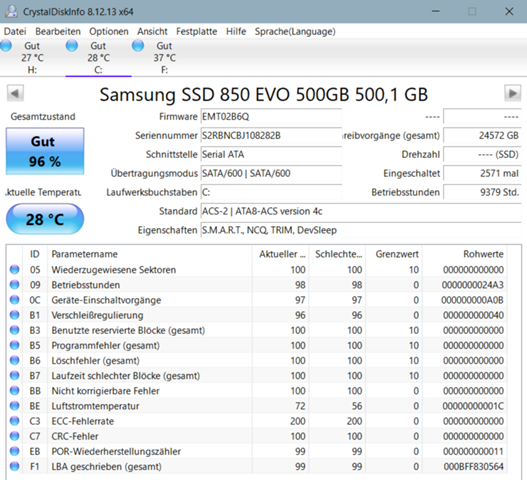The image size is (527, 480).
Task: Click the Aktueller column header
Action: (280, 254)
